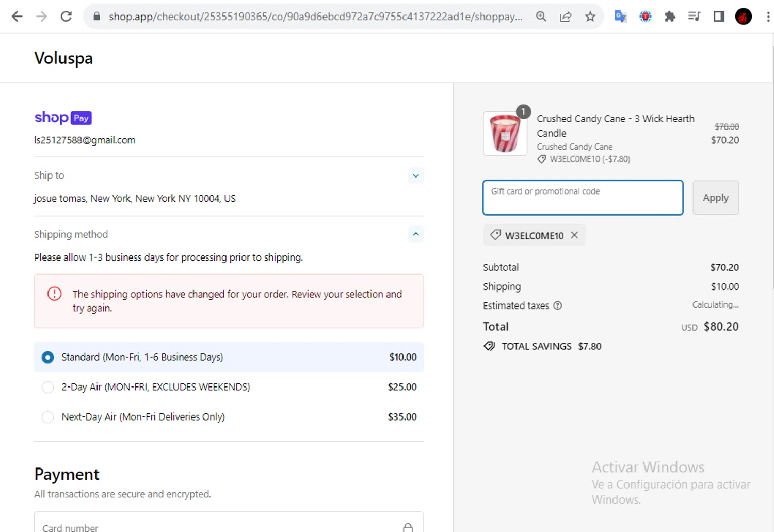
Task: Select 2-Day Air shipping option
Action: 229,387
